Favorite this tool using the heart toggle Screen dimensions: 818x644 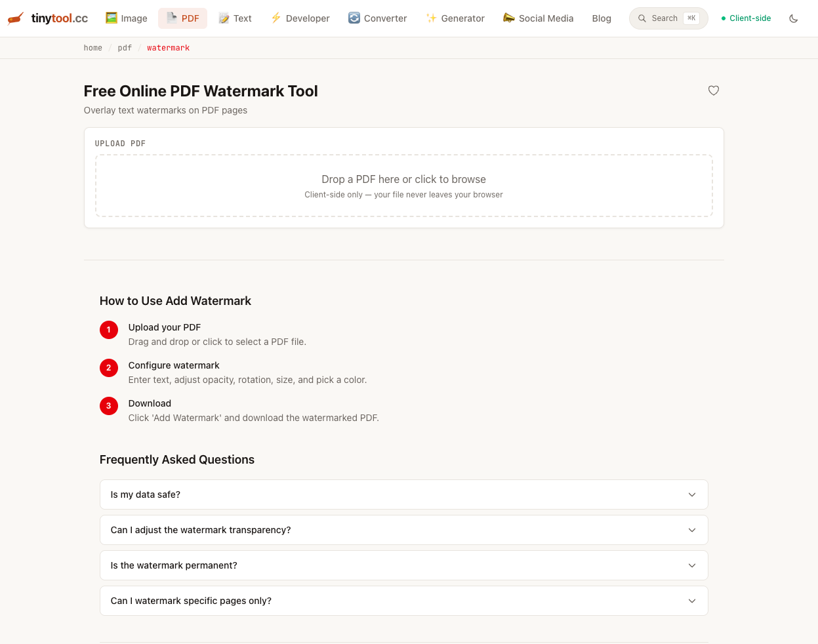click(713, 91)
